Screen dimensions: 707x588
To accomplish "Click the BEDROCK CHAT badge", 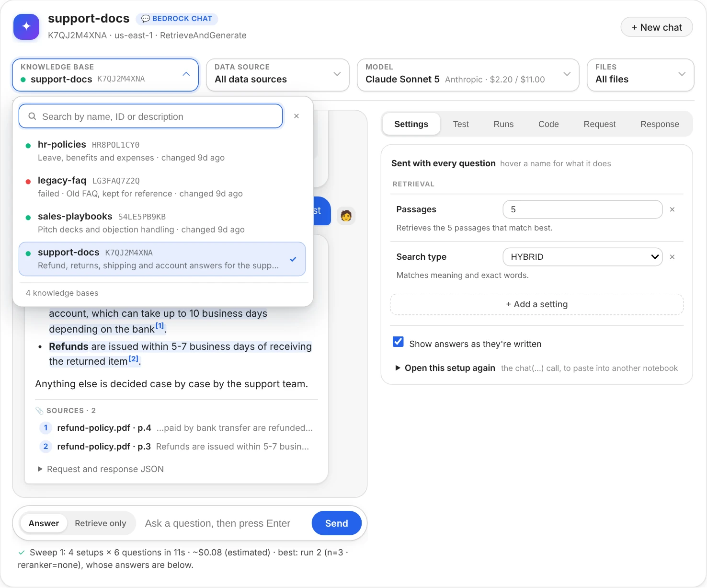I will click(177, 19).
